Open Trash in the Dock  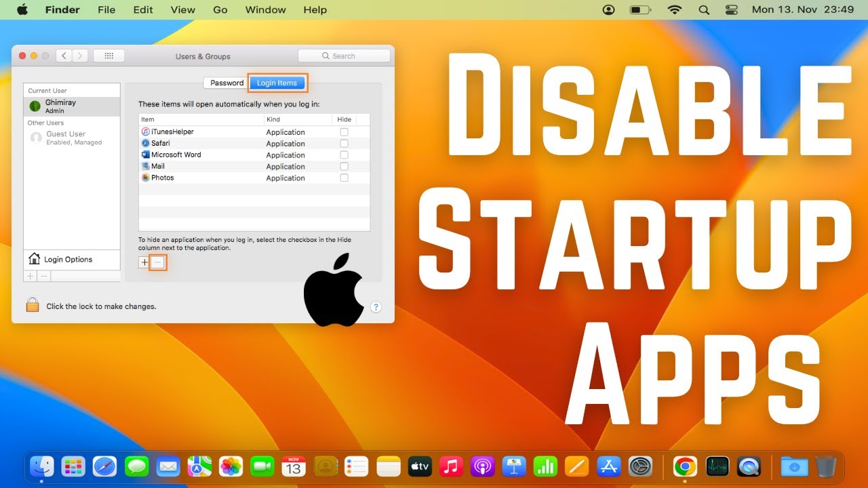tap(826, 466)
